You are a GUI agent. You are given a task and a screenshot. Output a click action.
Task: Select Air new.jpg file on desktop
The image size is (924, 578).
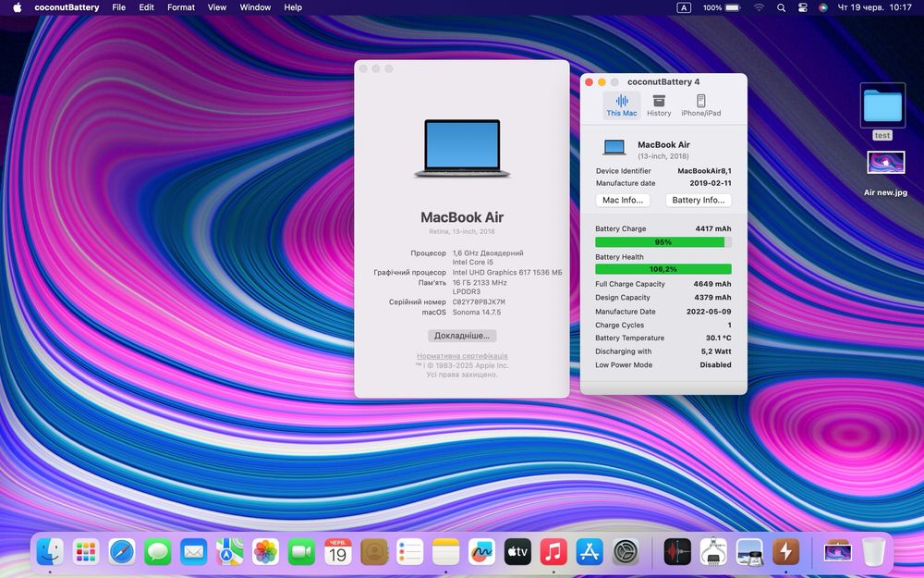[886, 174]
